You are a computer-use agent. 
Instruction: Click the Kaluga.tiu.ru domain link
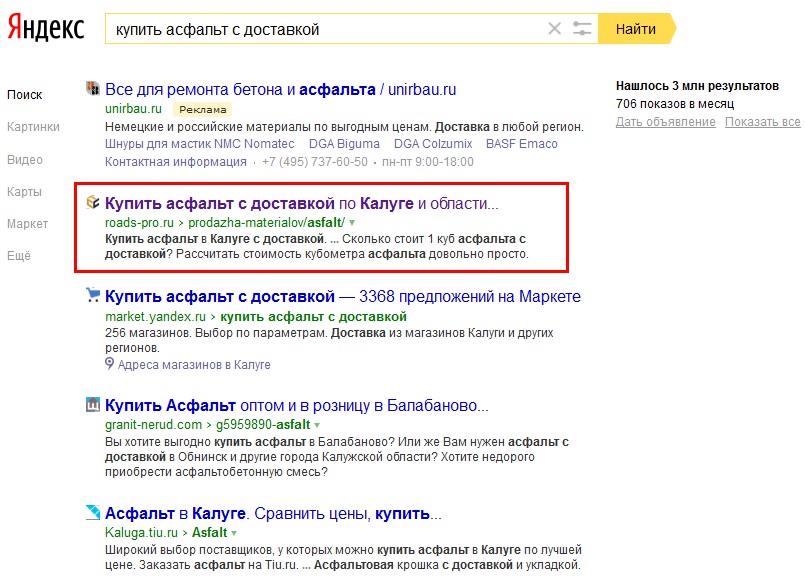point(141,533)
